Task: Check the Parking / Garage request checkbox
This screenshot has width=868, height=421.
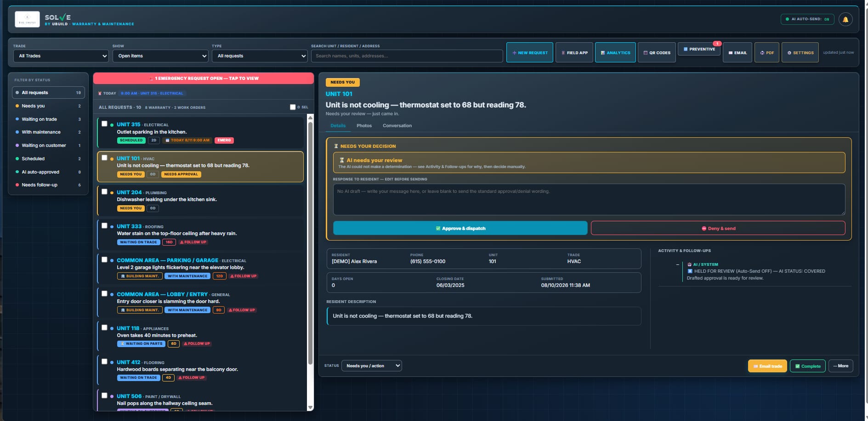Action: (104, 259)
